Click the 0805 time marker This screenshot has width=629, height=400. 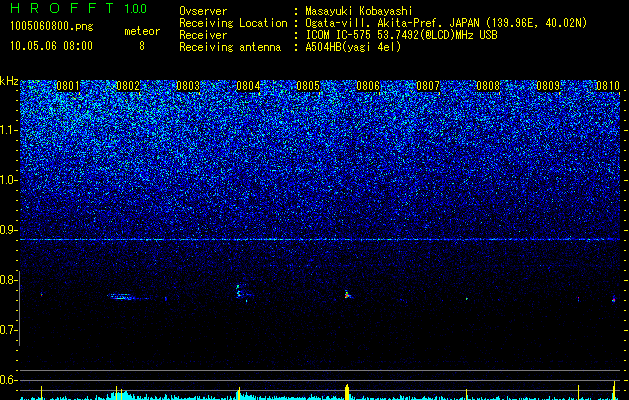click(x=308, y=86)
